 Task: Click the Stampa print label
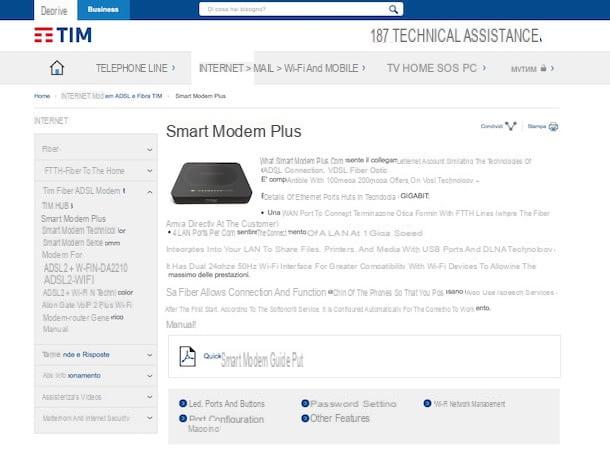(x=537, y=126)
